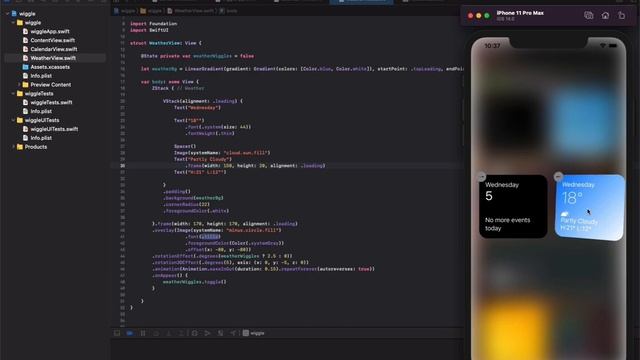Click the wiggle folder breadcrumb in the jump bar
The image size is (640, 360).
pyautogui.click(x=151, y=11)
